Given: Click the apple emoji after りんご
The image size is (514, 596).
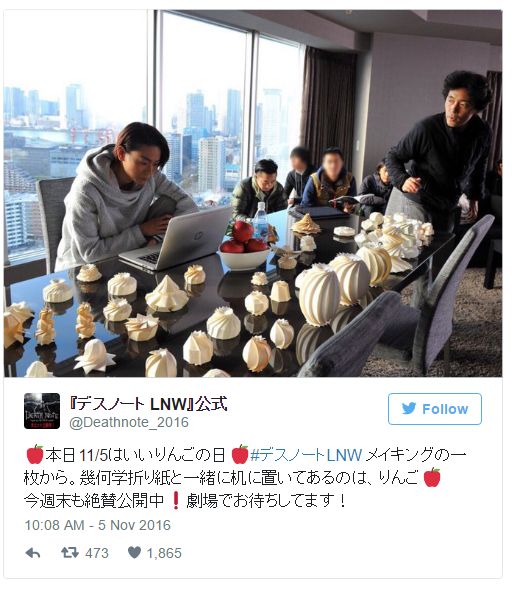Looking at the screenshot, I should point(432,477).
